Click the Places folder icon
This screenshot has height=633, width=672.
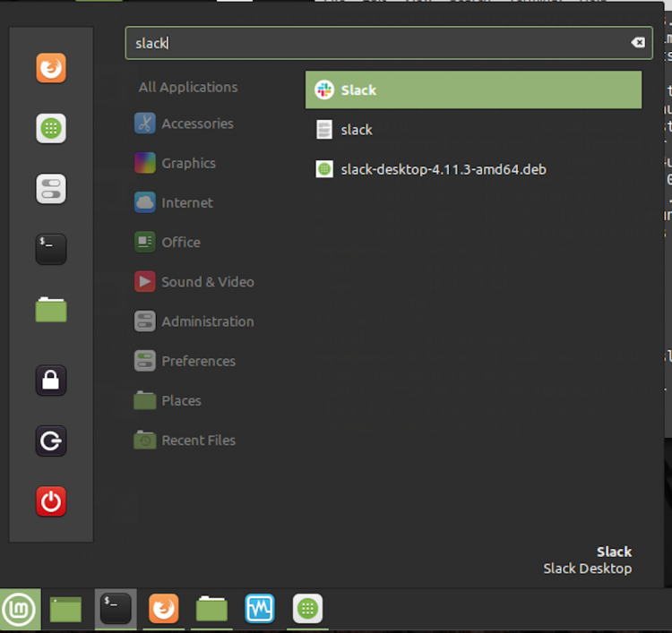pos(145,400)
